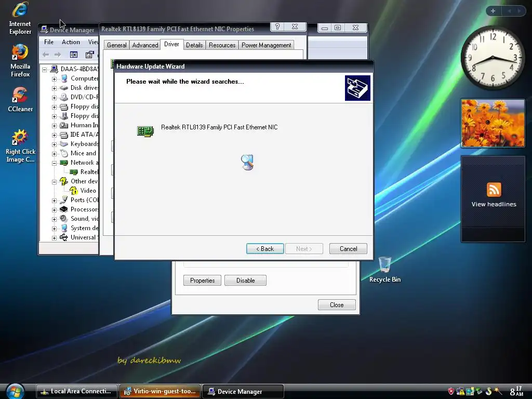Screen dimensions: 532x399
Task: Switch to Local Area Connection taskbar button
Action: point(77,391)
